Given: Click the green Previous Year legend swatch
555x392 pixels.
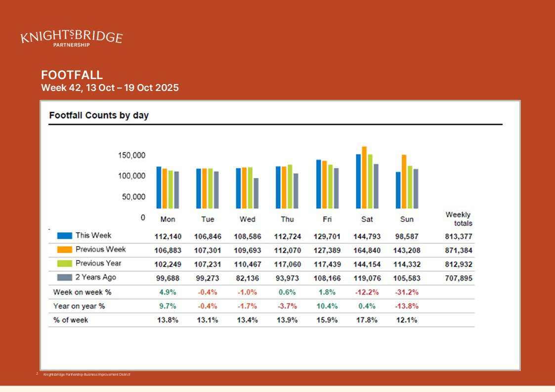Looking at the screenshot, I should (x=64, y=263).
